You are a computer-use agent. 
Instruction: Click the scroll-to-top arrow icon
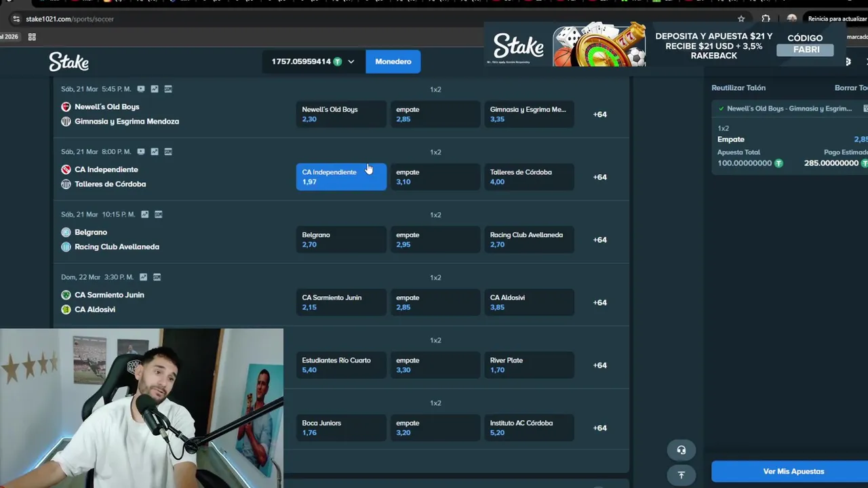click(681, 474)
